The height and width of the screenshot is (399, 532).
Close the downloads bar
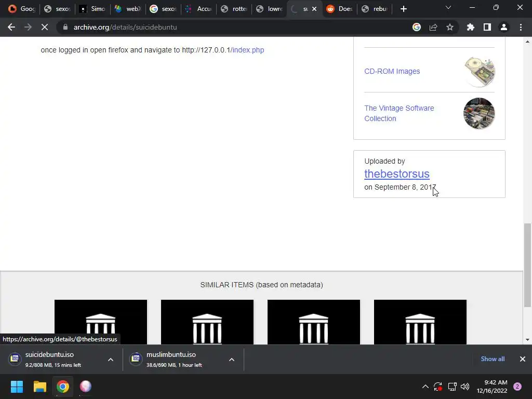pyautogui.click(x=523, y=359)
